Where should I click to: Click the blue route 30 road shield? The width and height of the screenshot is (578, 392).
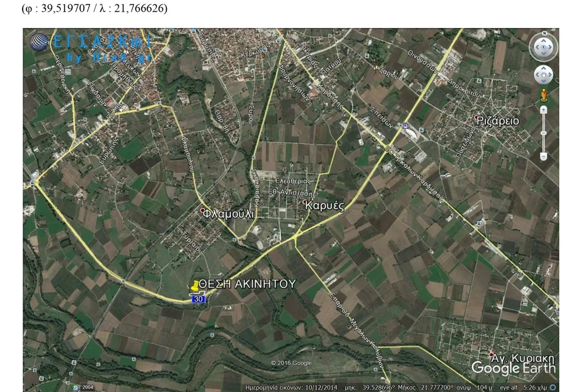pos(198,299)
